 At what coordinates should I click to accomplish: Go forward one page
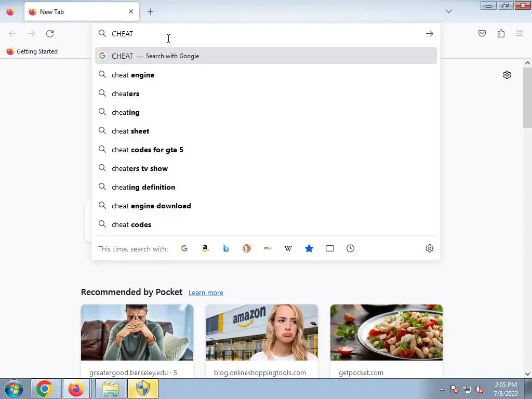coord(31,34)
